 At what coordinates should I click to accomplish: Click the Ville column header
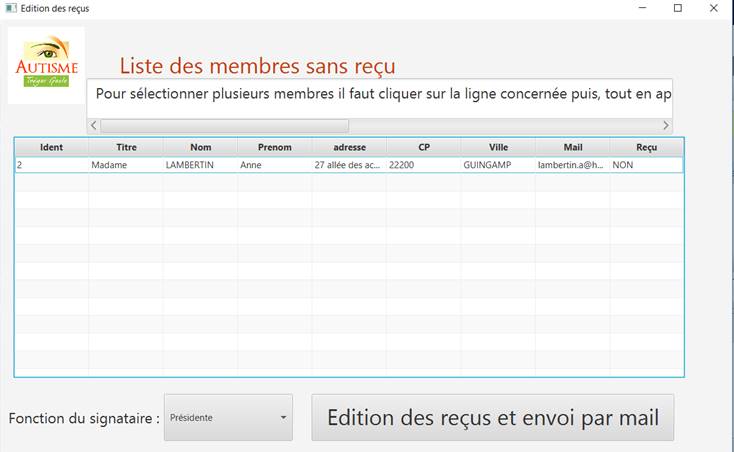(498, 147)
